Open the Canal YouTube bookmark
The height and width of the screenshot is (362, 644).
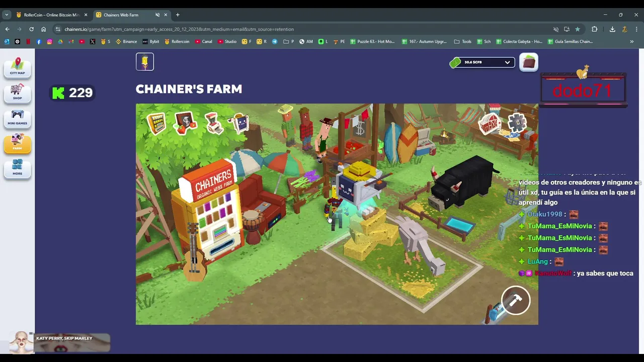pos(204,41)
